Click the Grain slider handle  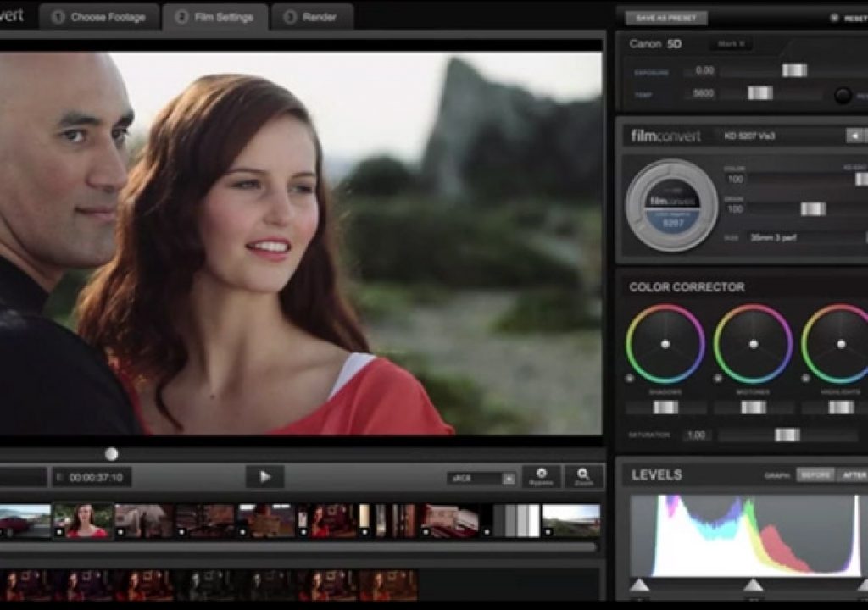click(x=813, y=208)
